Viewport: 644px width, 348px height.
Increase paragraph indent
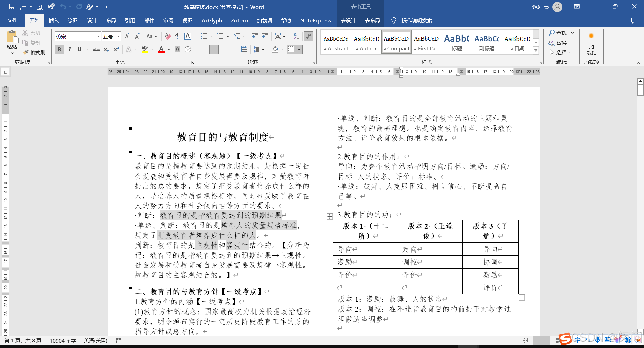265,36
